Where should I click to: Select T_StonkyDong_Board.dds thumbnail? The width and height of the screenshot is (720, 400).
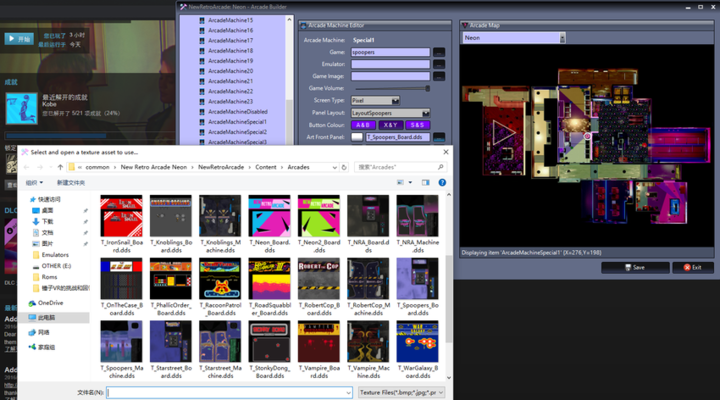[270, 342]
